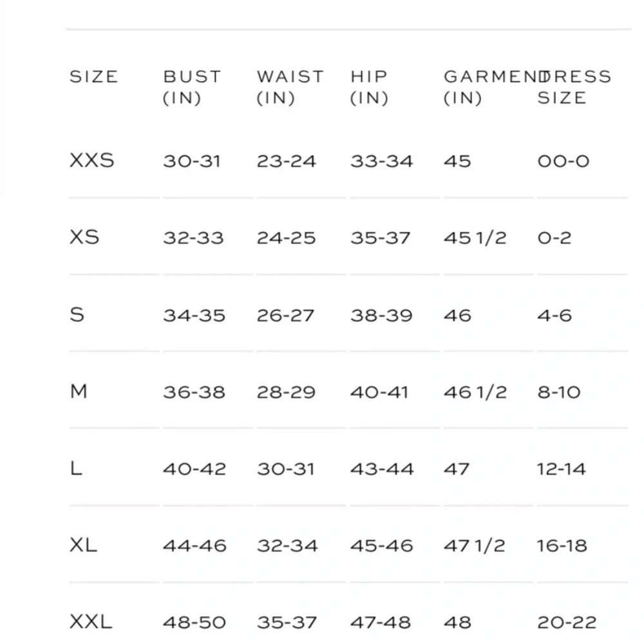Select the M size row label
This screenshot has height=644, width=644.
pos(79,392)
